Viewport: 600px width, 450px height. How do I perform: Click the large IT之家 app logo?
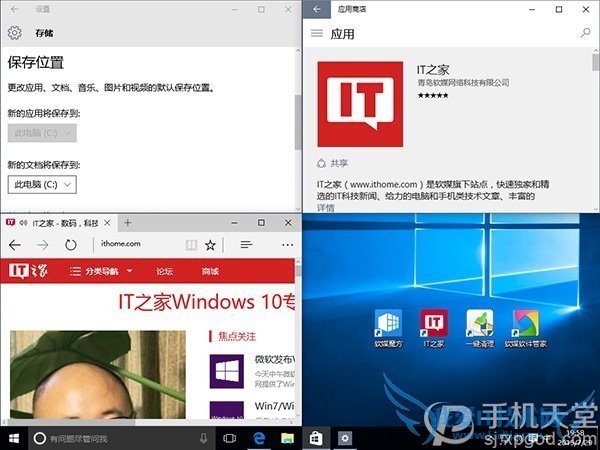click(x=360, y=104)
